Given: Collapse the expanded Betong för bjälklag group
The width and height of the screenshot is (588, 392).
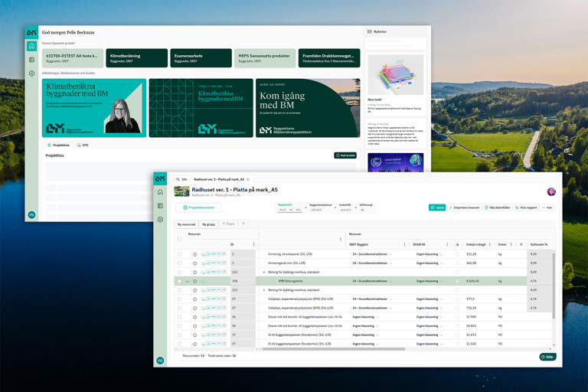Looking at the screenshot, I should 264,272.
